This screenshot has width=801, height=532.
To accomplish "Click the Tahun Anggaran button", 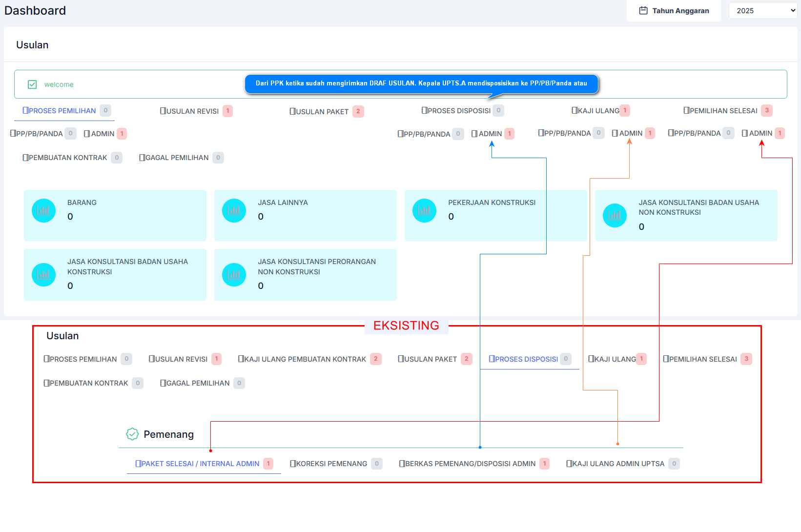I will 674,11.
